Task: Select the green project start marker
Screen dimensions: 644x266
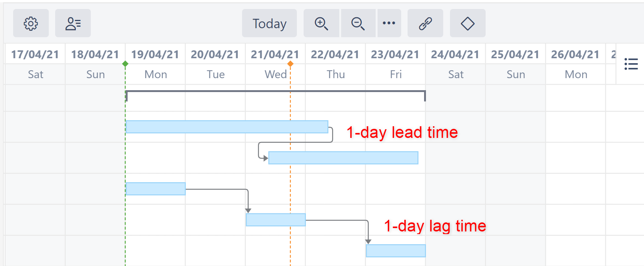Action: (x=125, y=64)
